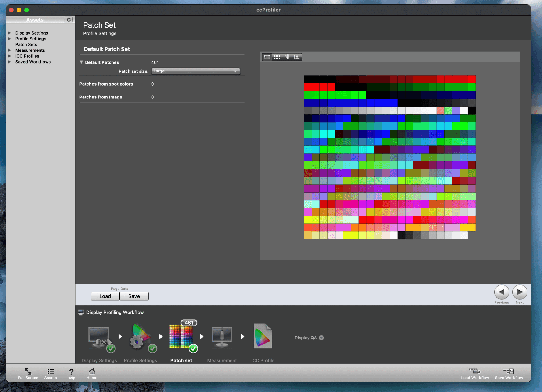The image size is (542, 392).
Task: Select the patch grid view icon
Action: tap(277, 57)
